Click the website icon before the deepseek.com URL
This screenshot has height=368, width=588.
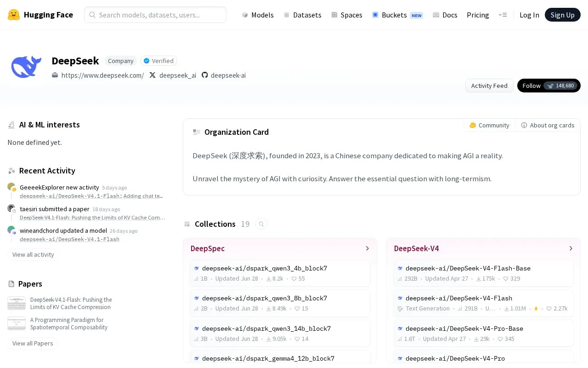[x=55, y=75]
